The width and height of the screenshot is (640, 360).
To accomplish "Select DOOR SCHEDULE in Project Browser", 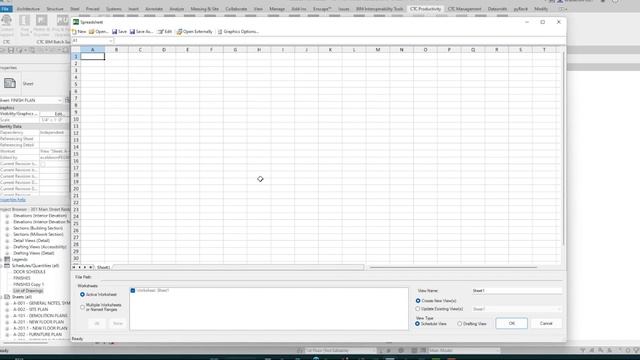I will pyautogui.click(x=29, y=272).
